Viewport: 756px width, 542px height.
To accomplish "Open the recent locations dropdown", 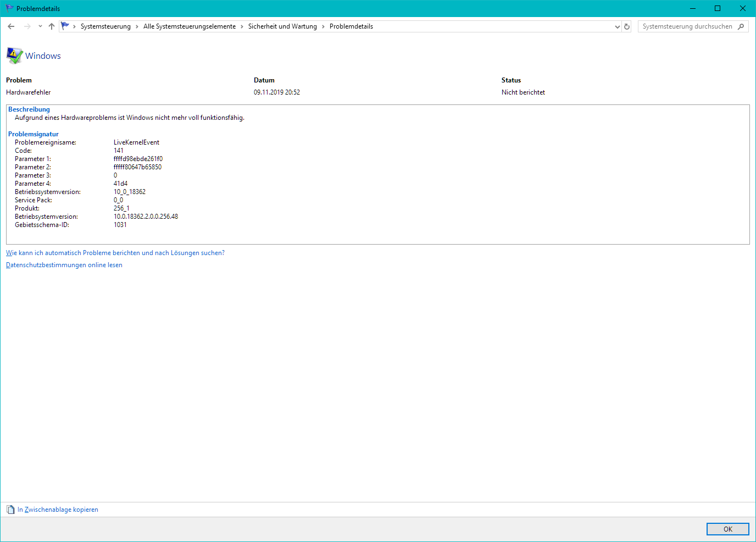I will [40, 26].
